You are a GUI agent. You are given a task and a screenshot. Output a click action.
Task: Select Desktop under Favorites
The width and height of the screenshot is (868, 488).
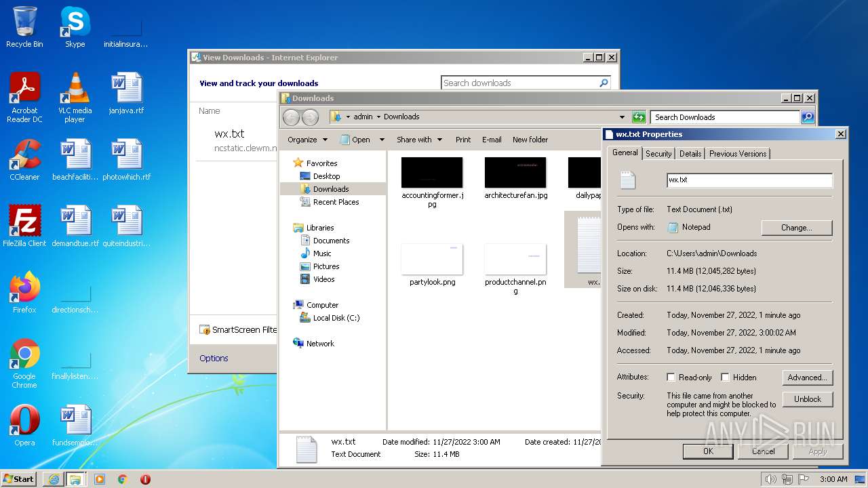point(326,176)
